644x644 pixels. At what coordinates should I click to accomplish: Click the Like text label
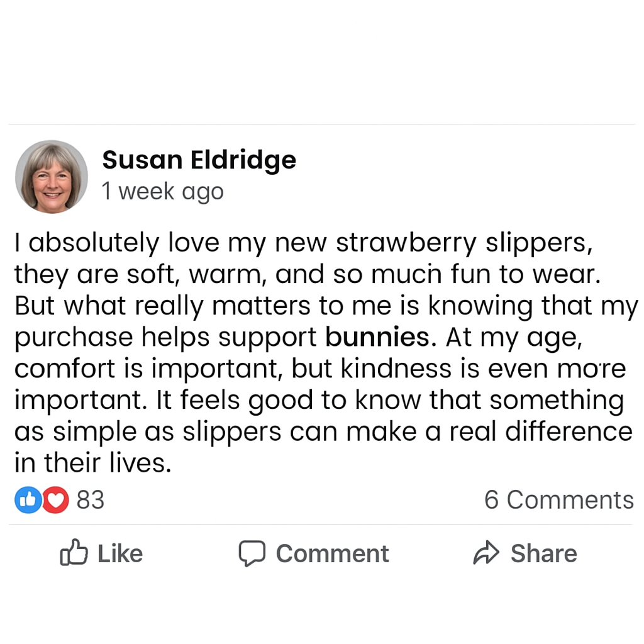[119, 553]
